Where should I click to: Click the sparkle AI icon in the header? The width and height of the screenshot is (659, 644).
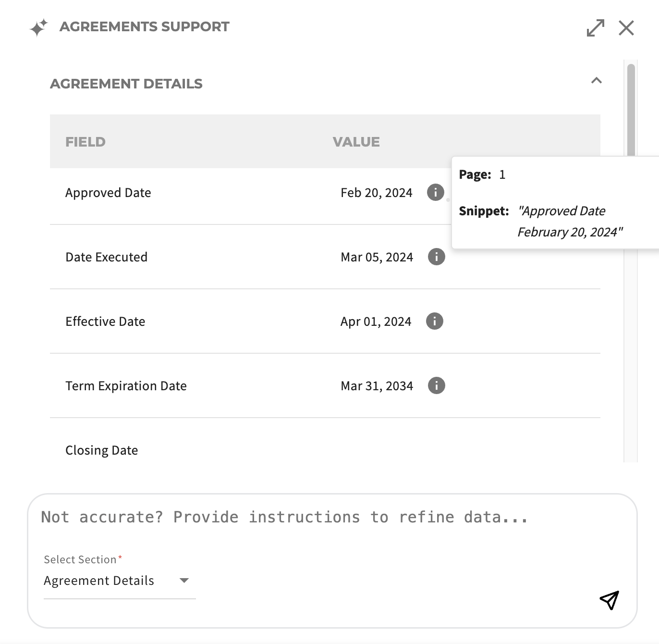click(38, 27)
